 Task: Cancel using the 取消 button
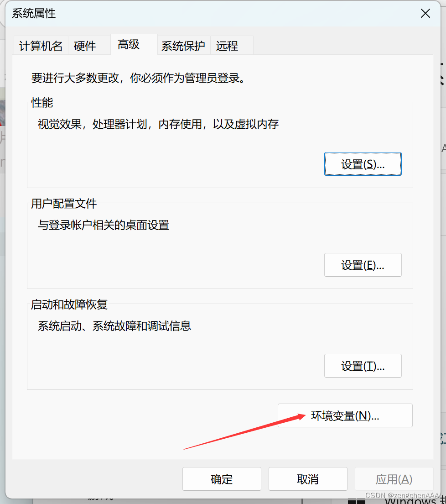308,479
